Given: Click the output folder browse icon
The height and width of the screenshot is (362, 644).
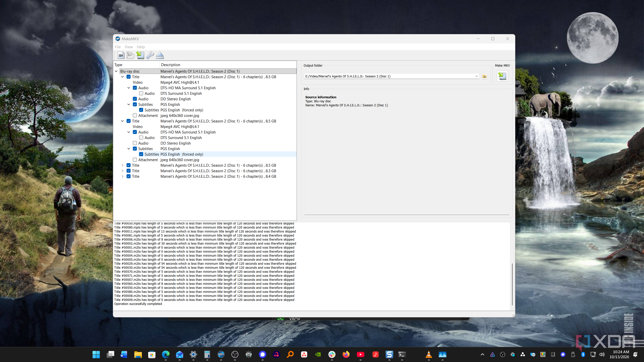Looking at the screenshot, I should pyautogui.click(x=484, y=76).
